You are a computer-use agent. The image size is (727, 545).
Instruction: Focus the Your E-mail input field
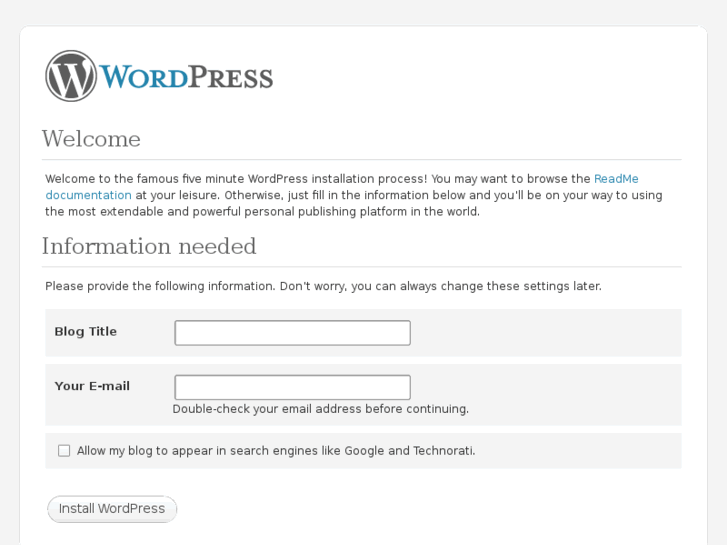tap(293, 387)
